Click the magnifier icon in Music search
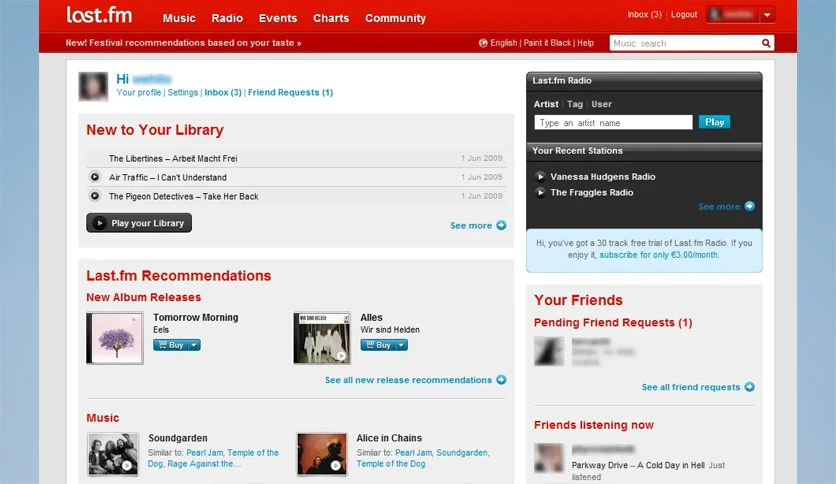The image size is (836, 484). tap(766, 43)
